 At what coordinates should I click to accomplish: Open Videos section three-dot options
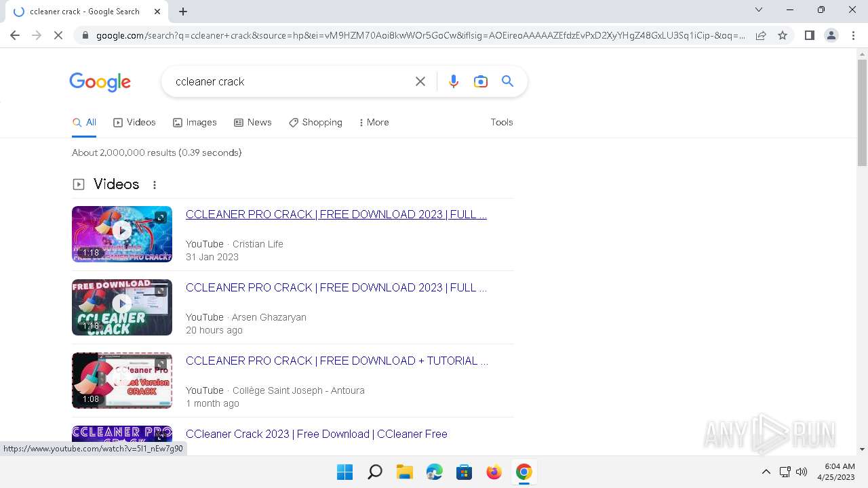pyautogui.click(x=155, y=185)
